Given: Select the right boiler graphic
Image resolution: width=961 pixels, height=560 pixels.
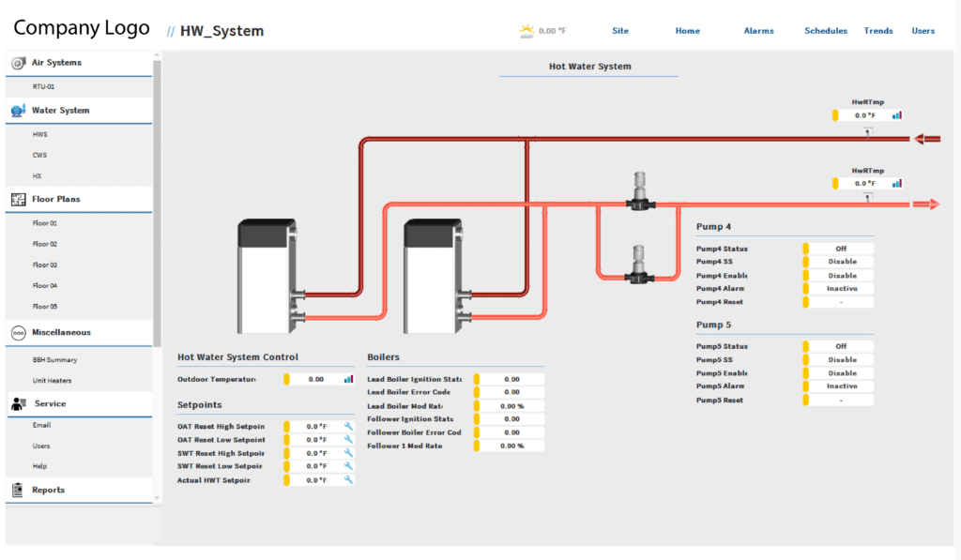Looking at the screenshot, I should [435, 276].
